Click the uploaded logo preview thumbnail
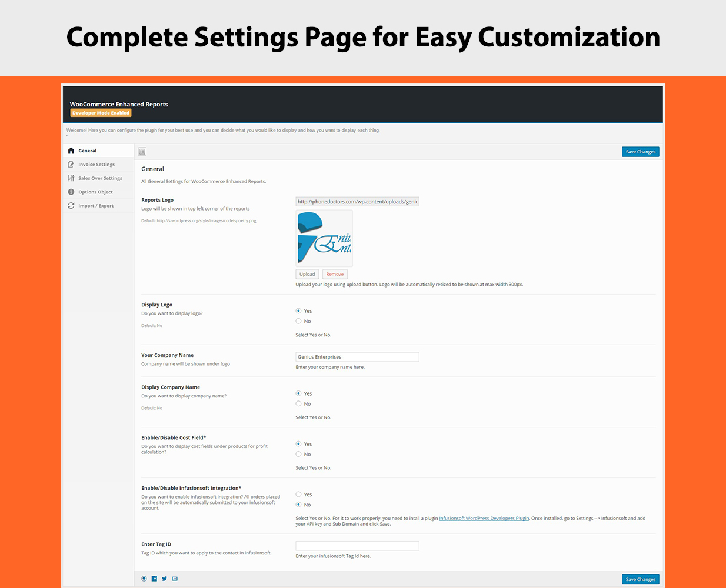 (x=324, y=238)
